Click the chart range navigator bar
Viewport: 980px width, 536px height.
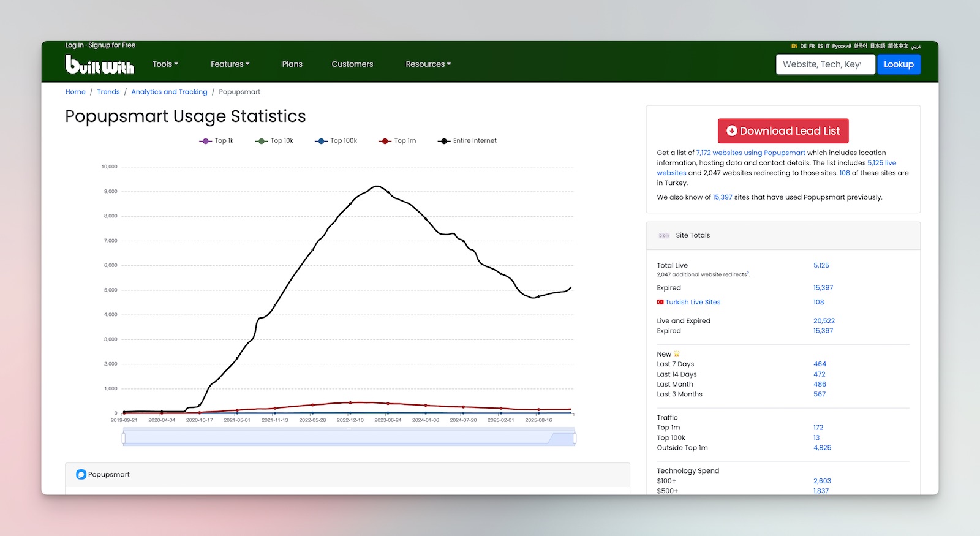pyautogui.click(x=349, y=437)
